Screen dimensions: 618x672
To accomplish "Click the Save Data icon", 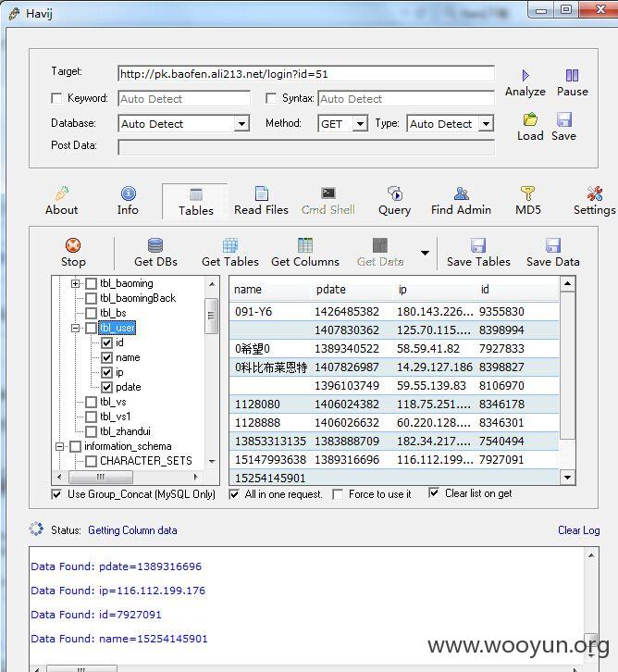I will coord(553,245).
